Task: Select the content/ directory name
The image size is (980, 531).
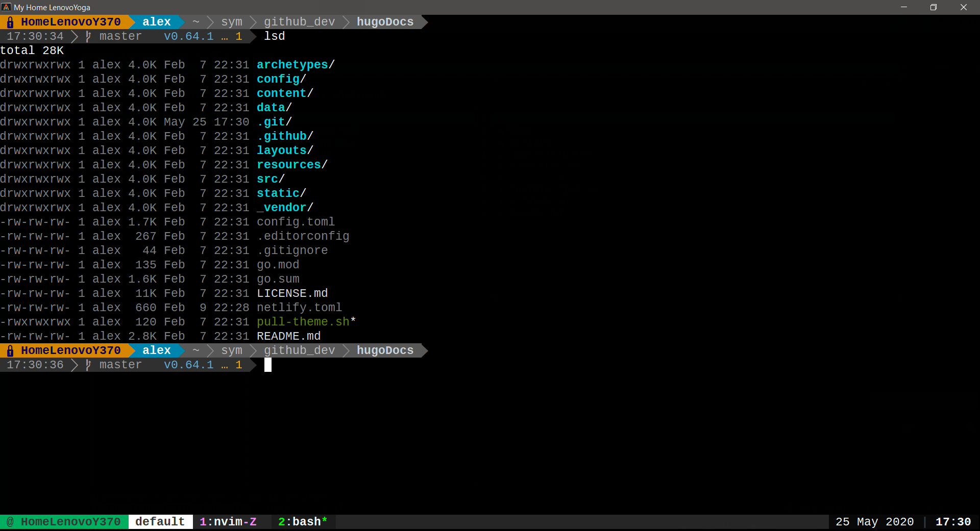Action: (285, 93)
